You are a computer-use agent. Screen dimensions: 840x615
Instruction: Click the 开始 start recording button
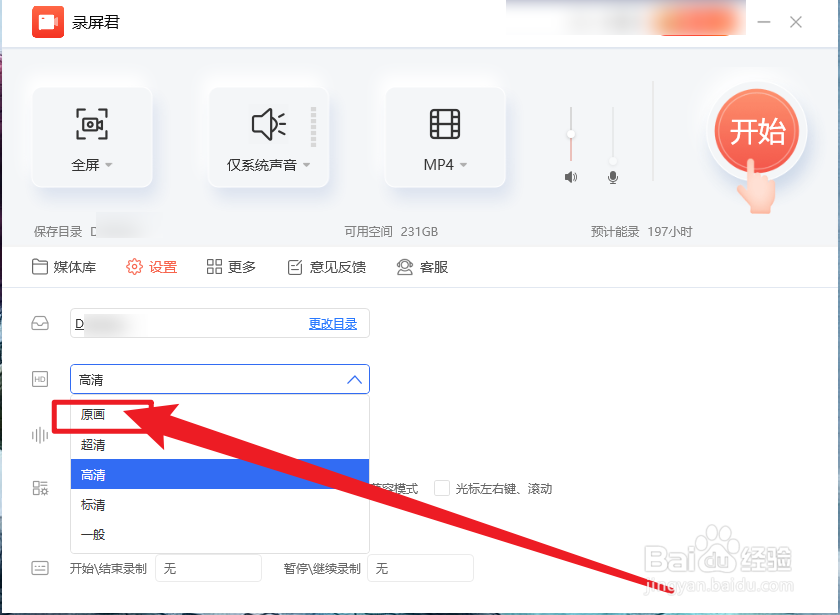(x=757, y=133)
